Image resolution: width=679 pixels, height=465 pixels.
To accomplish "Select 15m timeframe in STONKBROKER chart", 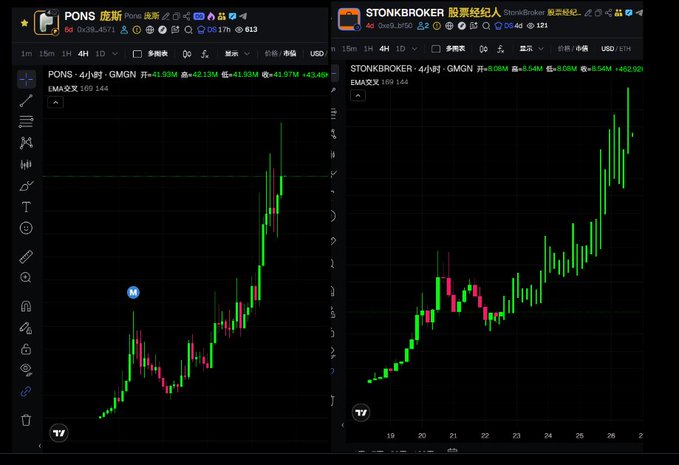I will [349, 49].
